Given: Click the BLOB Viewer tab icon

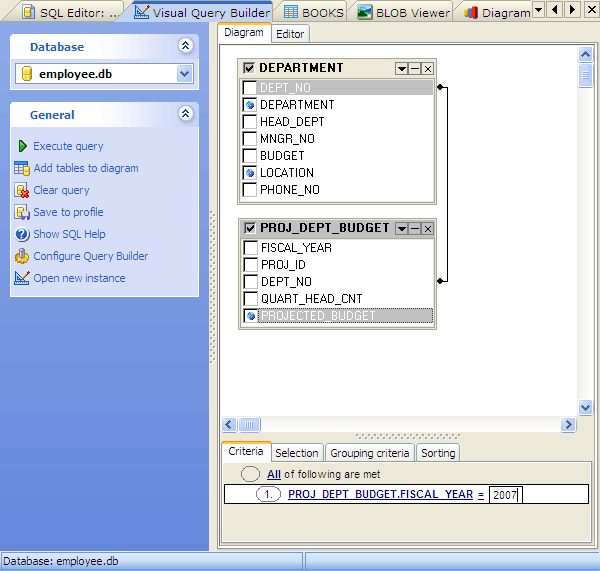Looking at the screenshot, I should (364, 12).
